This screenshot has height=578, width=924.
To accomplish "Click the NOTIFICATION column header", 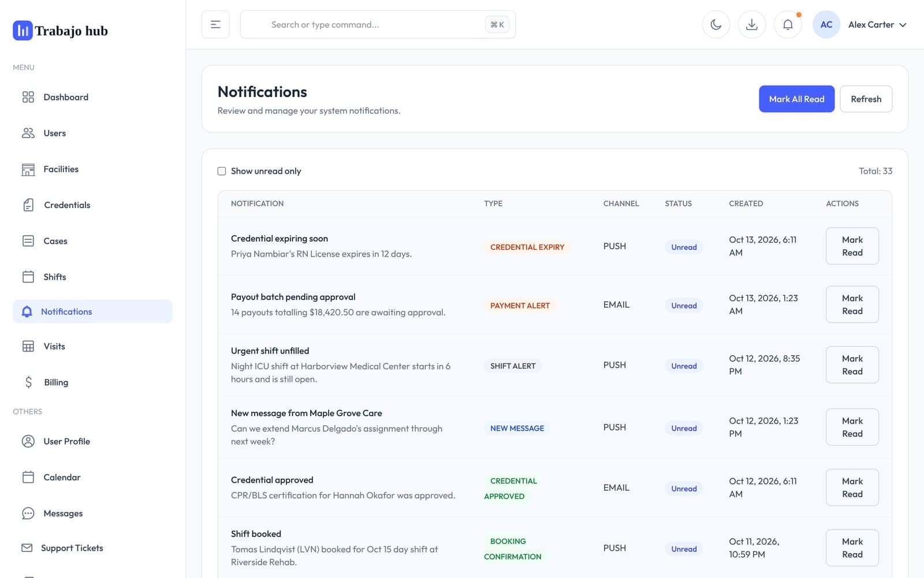I will (257, 203).
